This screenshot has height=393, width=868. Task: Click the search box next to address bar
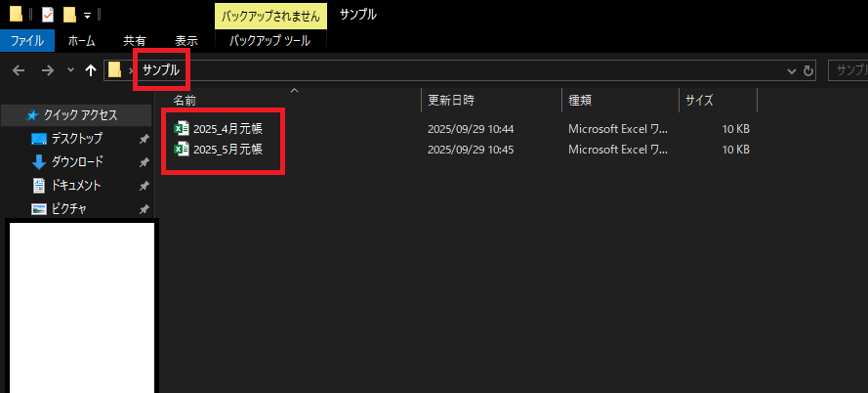(x=847, y=70)
